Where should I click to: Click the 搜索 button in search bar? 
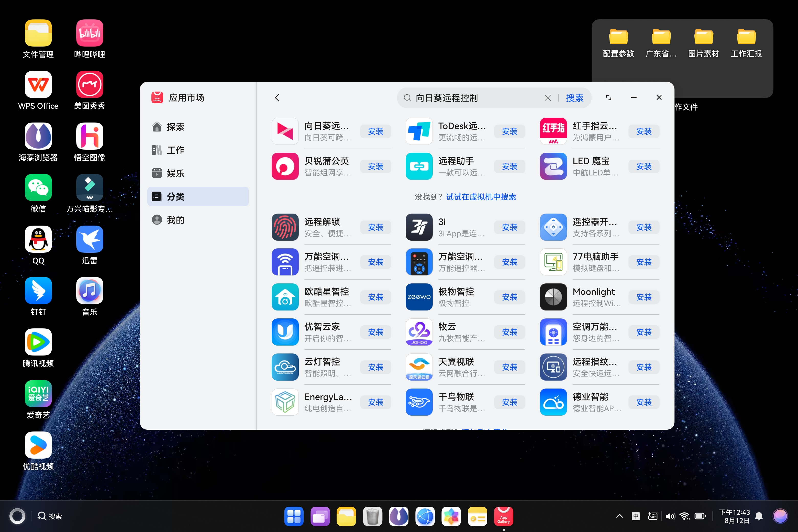pos(574,98)
